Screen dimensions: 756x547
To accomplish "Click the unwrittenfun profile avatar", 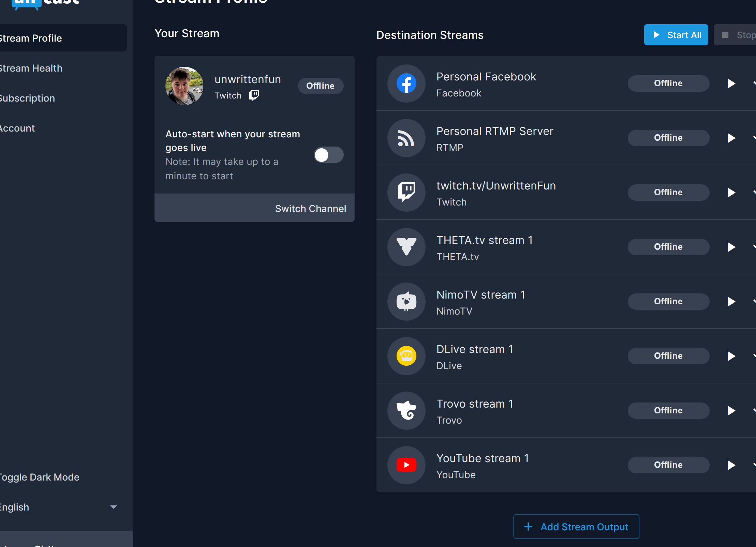I will (184, 86).
